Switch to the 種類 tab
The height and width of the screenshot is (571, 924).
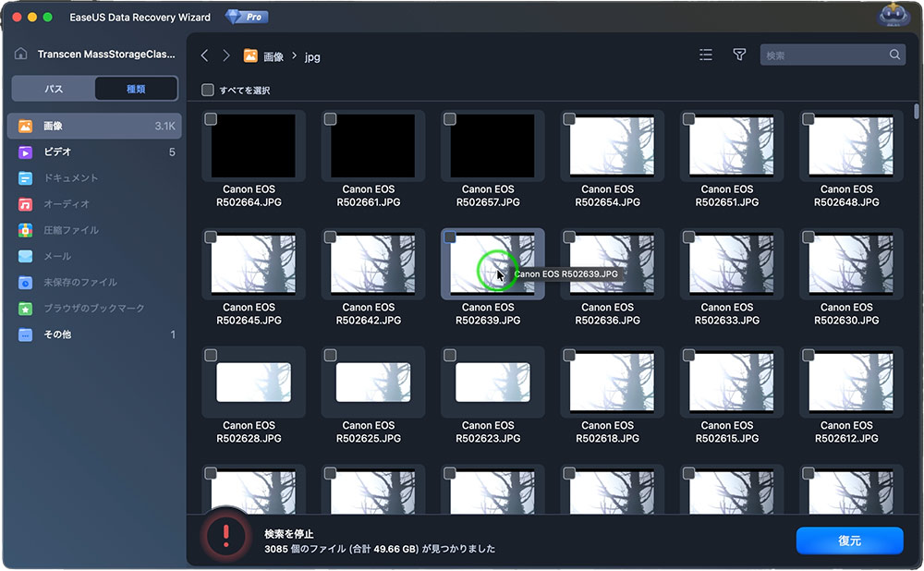click(x=136, y=89)
